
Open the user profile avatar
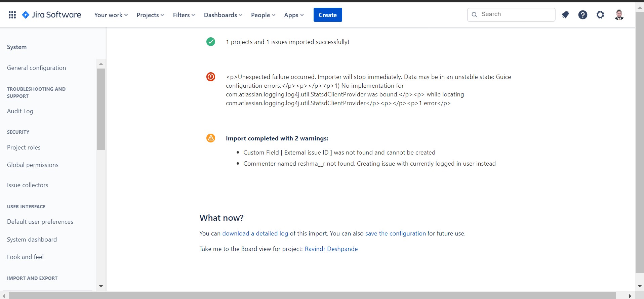pos(619,15)
